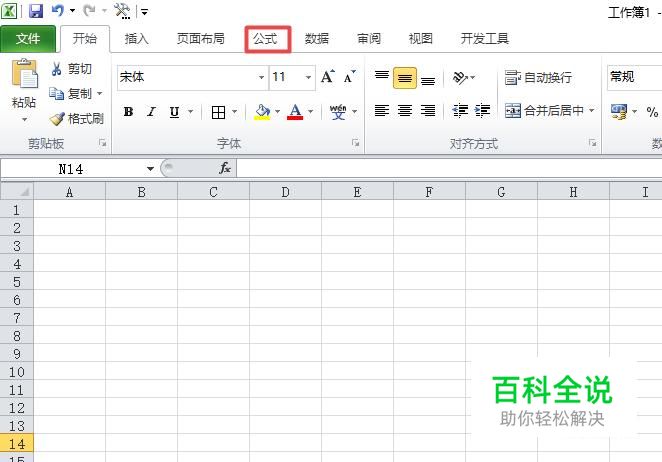Click the select-all corner of the grid
662x462 pixels.
tap(17, 192)
